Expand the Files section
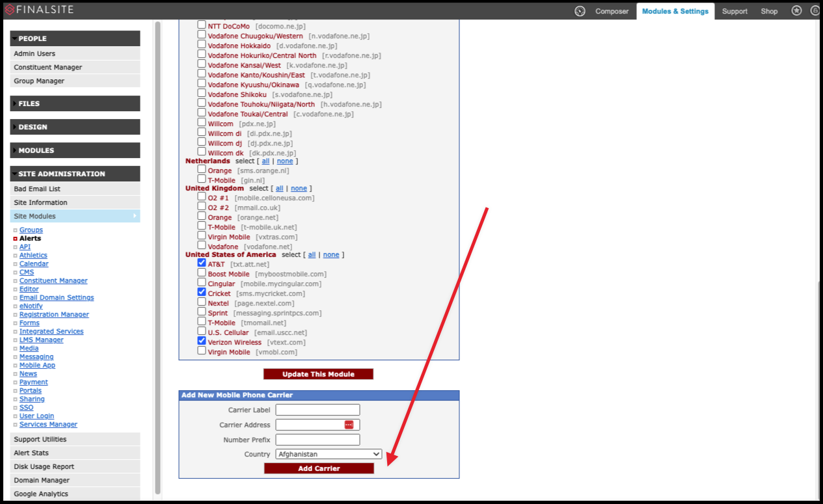823x504 pixels. pos(75,103)
